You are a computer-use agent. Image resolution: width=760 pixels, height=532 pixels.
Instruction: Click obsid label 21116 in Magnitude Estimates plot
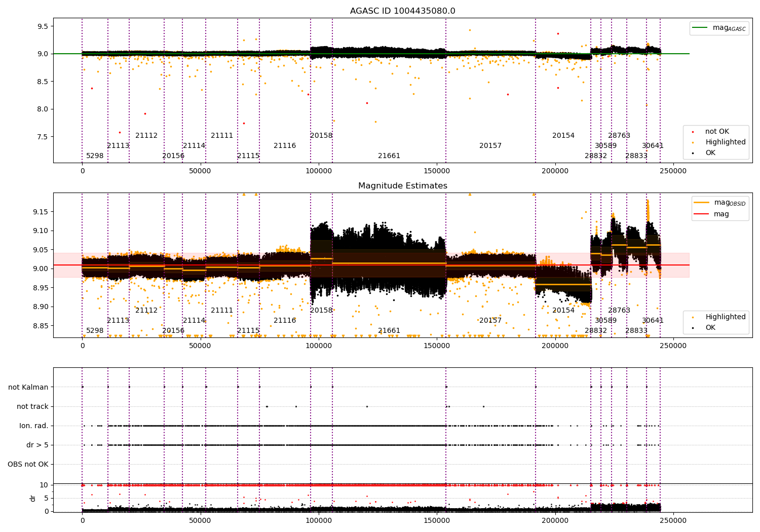point(285,321)
